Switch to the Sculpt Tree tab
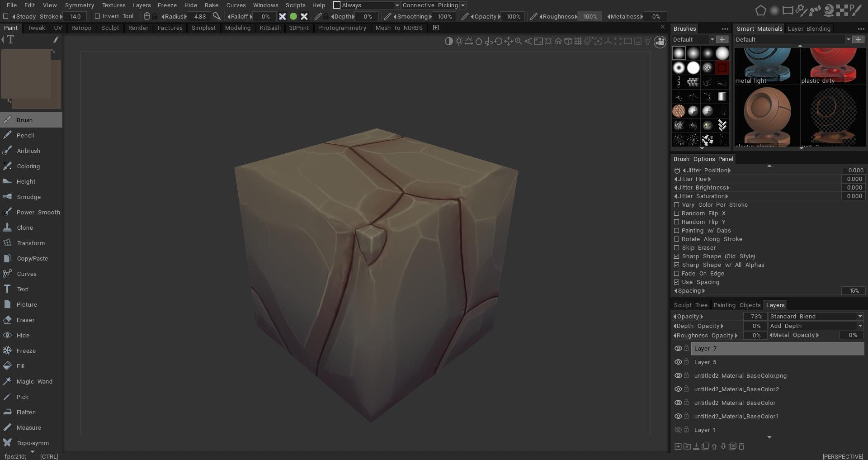The height and width of the screenshot is (460, 868). pyautogui.click(x=690, y=305)
